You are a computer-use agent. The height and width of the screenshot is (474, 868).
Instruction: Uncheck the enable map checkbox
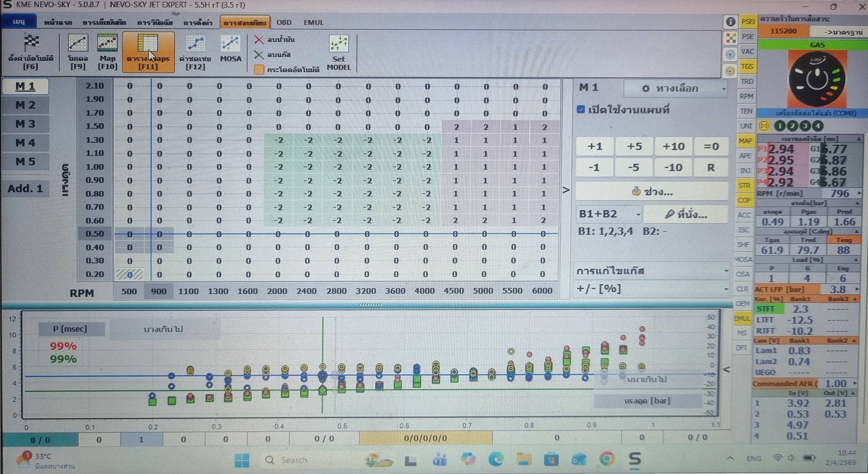[x=581, y=110]
